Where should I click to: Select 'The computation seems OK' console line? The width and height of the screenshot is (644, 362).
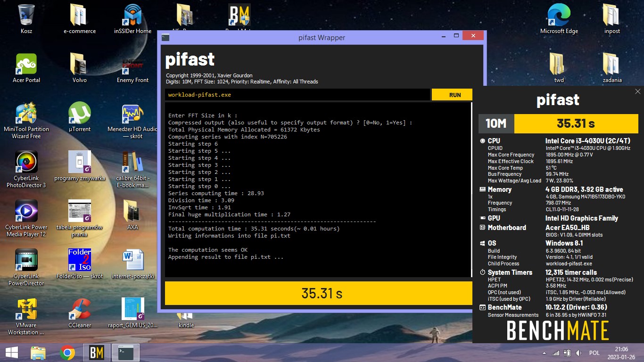coord(208,250)
